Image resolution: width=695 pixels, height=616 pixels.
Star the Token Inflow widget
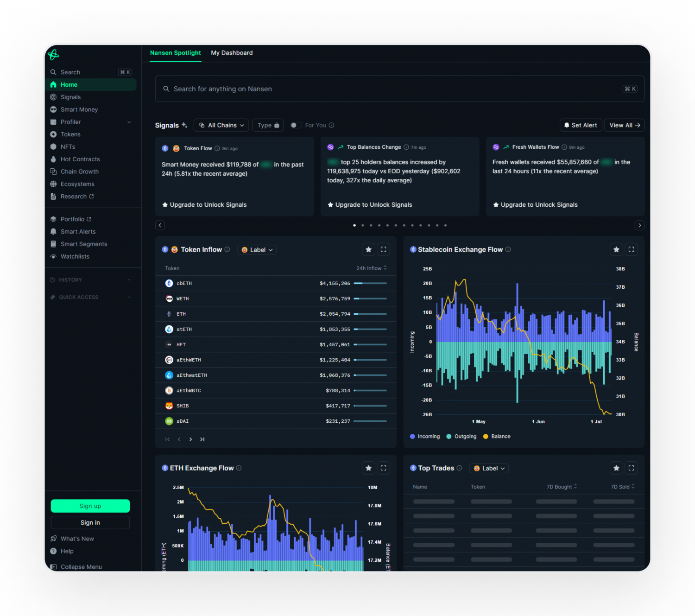click(x=368, y=249)
